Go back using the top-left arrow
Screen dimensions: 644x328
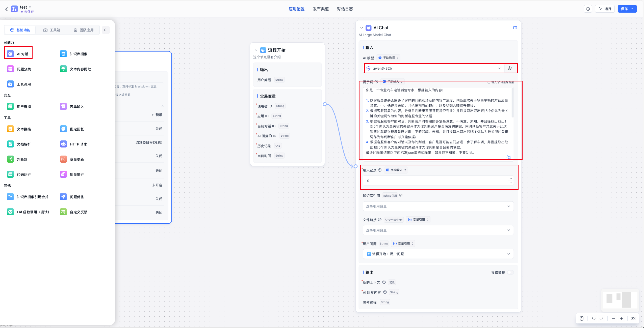tap(7, 9)
